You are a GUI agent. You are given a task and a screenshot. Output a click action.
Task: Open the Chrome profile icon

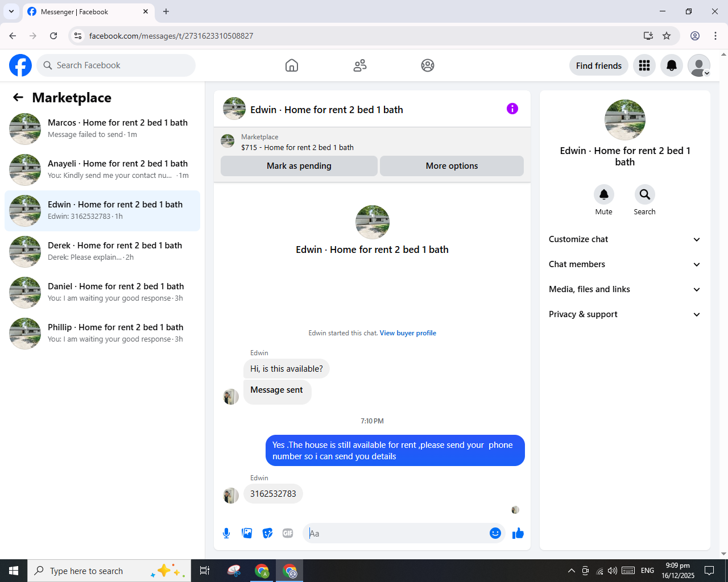(x=695, y=36)
